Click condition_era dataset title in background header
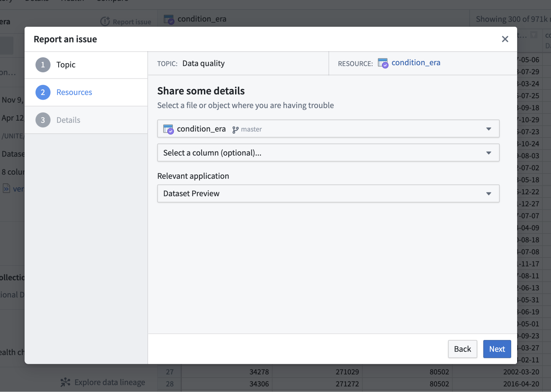551x392 pixels. coord(202,19)
